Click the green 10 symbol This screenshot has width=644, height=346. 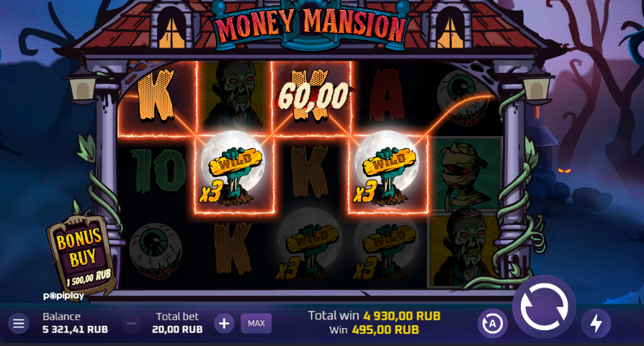tap(158, 171)
